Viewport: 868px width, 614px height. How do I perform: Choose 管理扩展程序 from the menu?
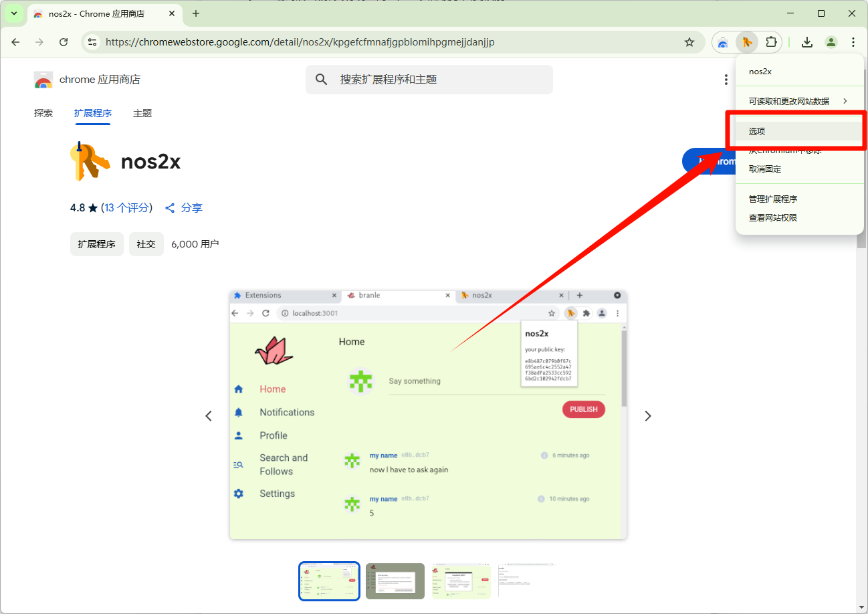[x=773, y=199]
